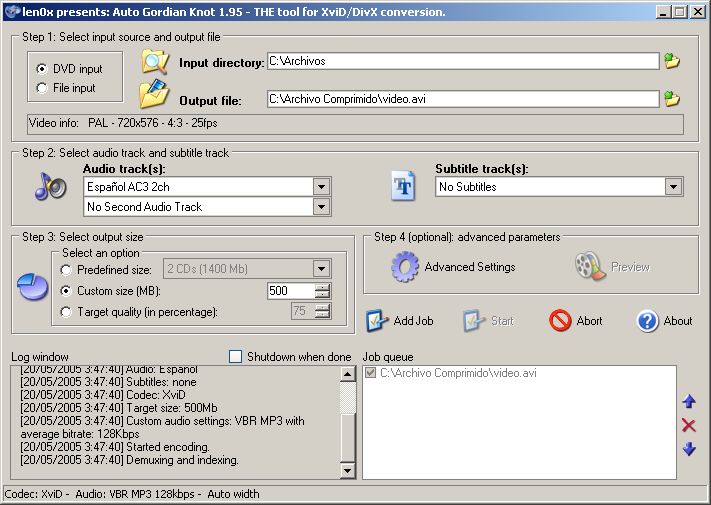Select queued job C:\Archivo Comprimido\video.avi
Viewport: 711px width, 505px height.
pos(458,373)
